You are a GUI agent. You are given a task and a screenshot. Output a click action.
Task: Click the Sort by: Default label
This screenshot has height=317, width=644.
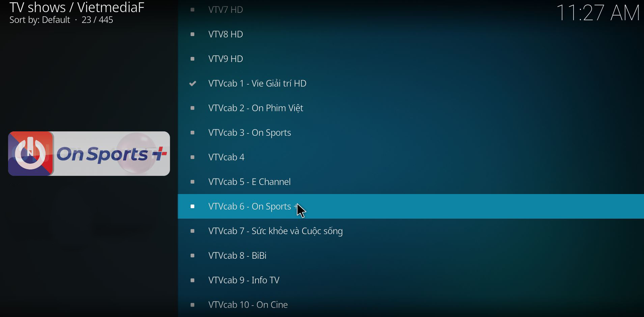[40, 20]
